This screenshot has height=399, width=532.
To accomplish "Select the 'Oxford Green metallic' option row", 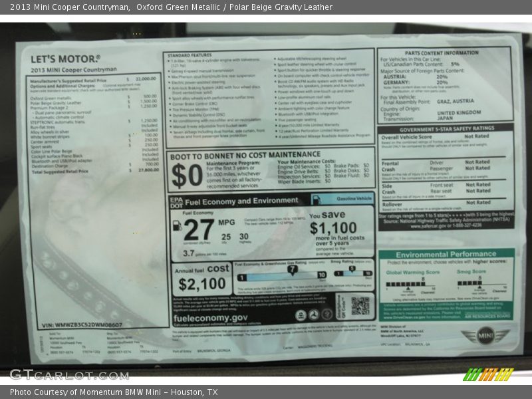I will [x=93, y=97].
